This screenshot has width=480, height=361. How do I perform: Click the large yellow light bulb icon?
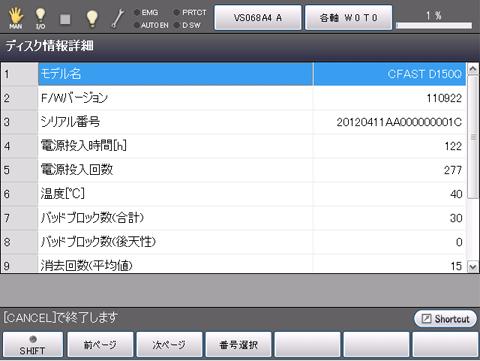click(x=92, y=19)
